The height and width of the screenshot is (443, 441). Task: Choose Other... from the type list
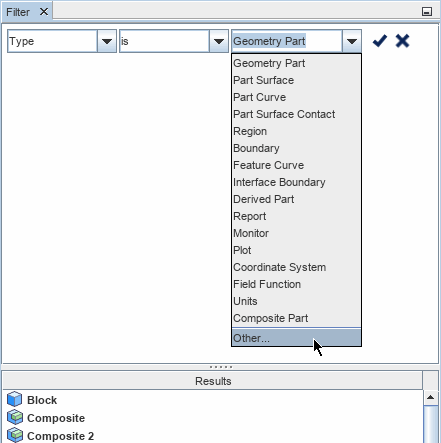tap(296, 338)
